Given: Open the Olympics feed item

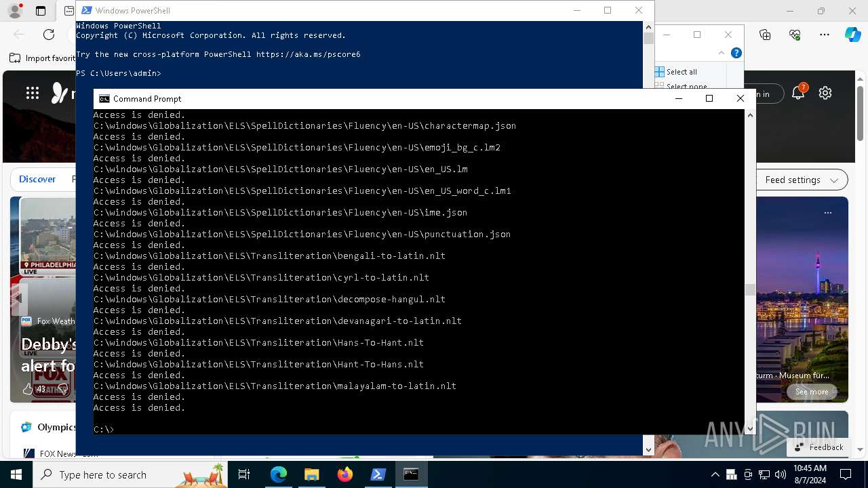Looking at the screenshot, I should point(49,427).
